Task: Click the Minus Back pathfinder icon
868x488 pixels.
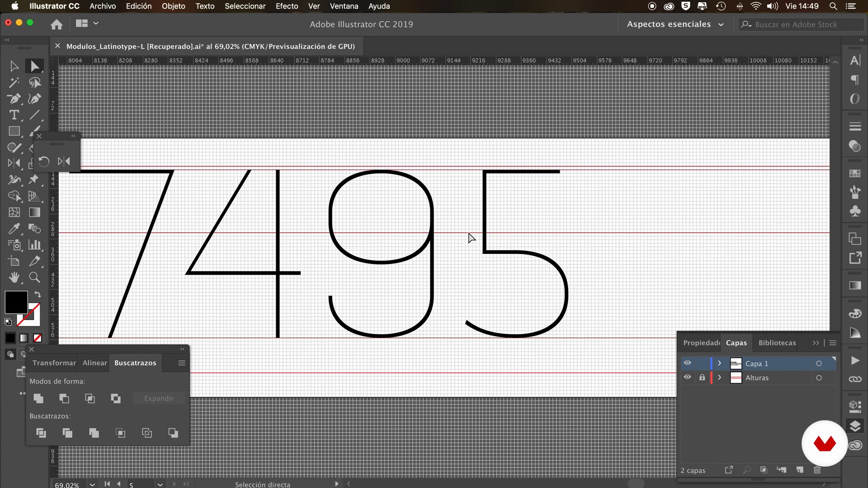Action: coord(173,433)
